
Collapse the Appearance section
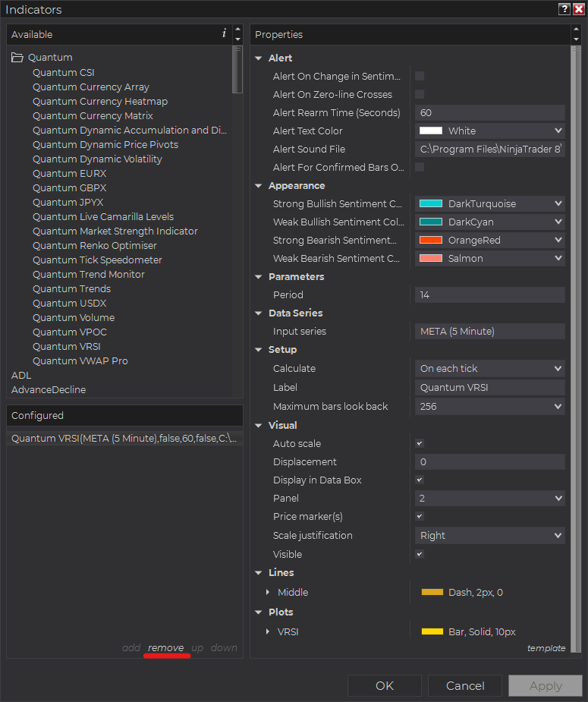pos(259,186)
